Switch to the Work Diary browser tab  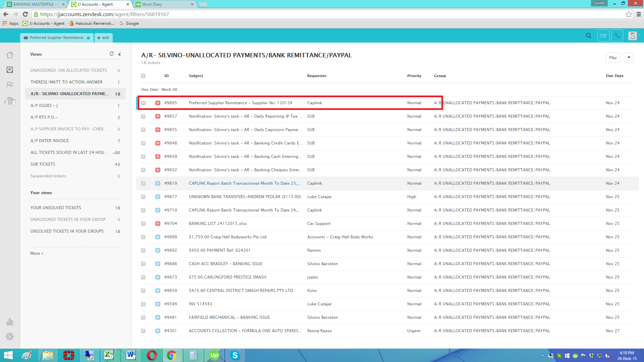pos(164,4)
